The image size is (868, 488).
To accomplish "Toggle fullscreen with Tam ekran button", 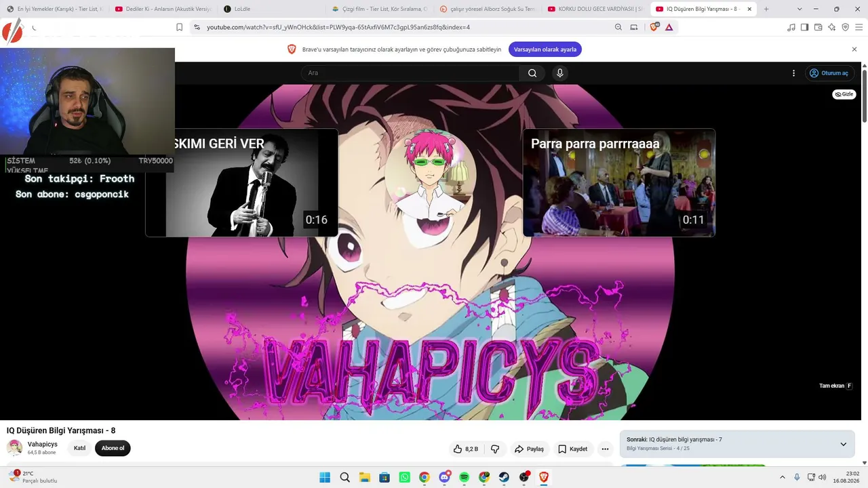I will 835,386.
